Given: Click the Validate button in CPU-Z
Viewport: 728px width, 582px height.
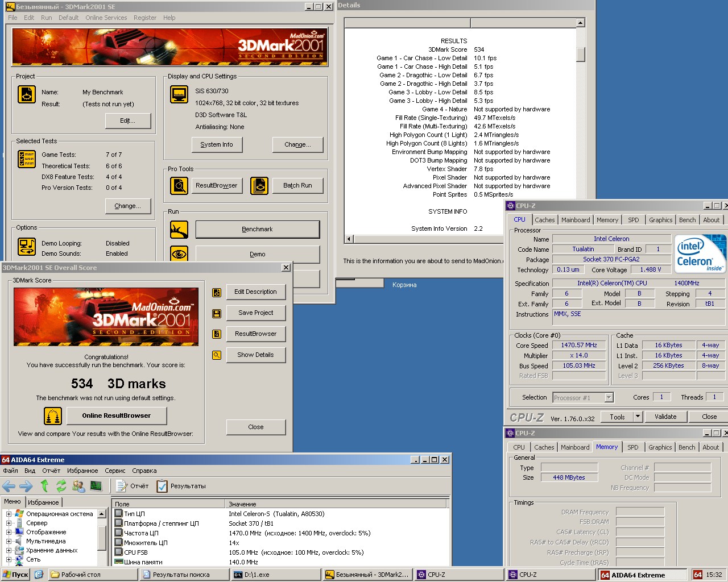Looking at the screenshot, I should 665,417.
